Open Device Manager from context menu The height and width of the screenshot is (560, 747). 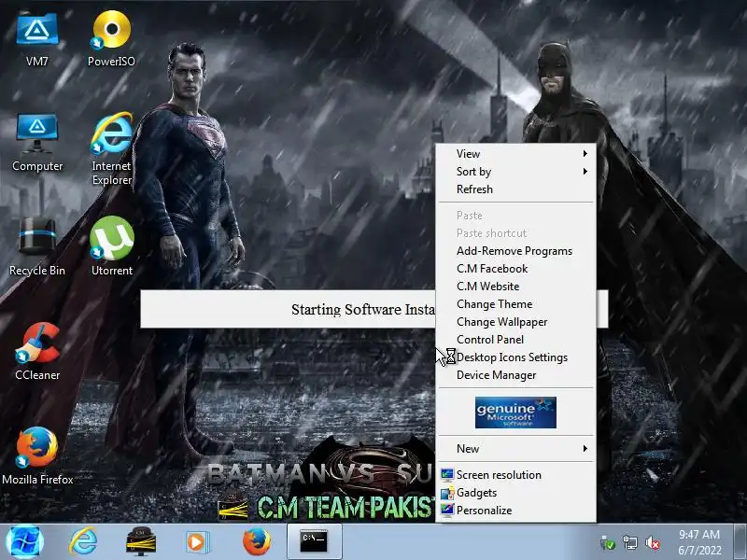[x=516, y=375]
